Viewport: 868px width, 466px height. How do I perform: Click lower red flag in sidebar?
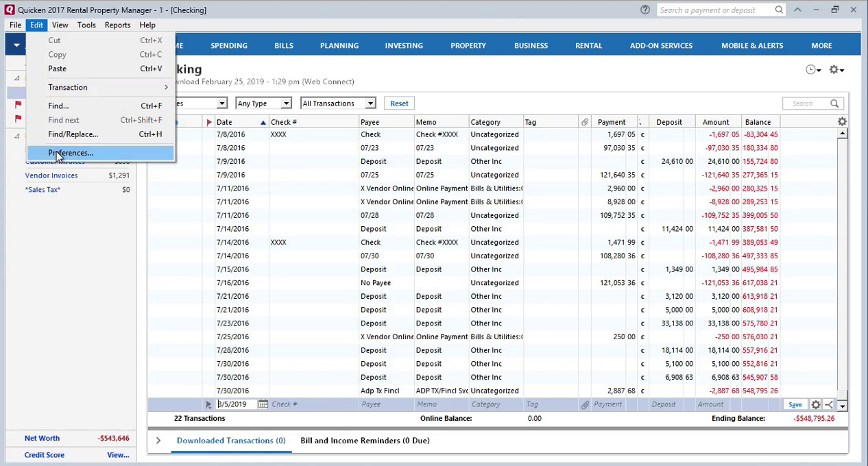click(19, 119)
